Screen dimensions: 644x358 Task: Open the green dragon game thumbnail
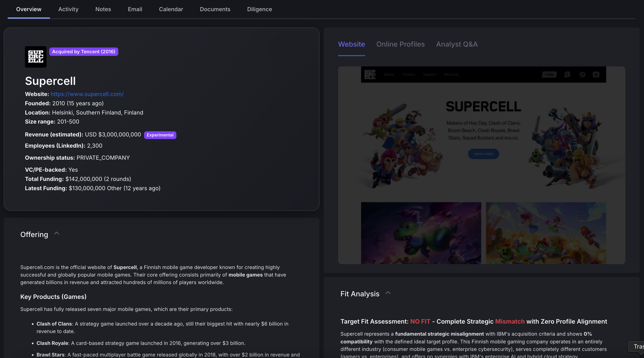click(x=421, y=233)
